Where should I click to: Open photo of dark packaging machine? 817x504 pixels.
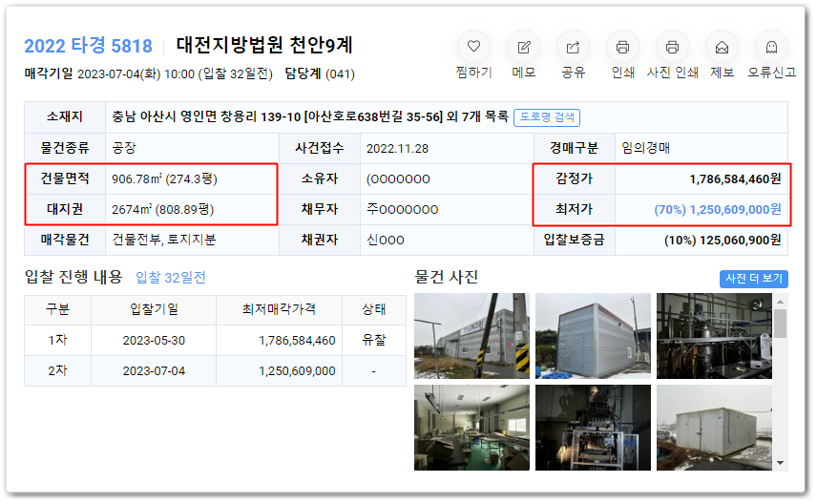593,428
